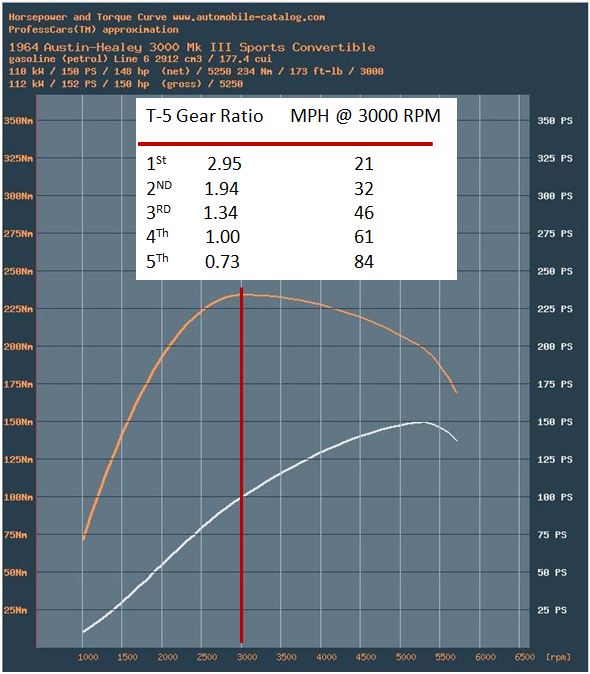Click the 4th gear ratio value "1.00"
Image resolution: width=590 pixels, height=674 pixels.
point(222,237)
